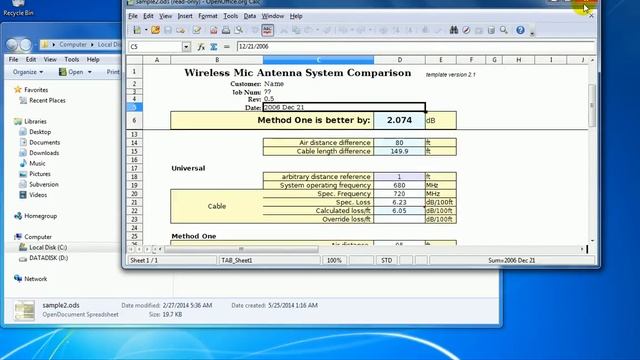This screenshot has height=360, width=640.
Task: Select row 6 header
Action: 134,120
